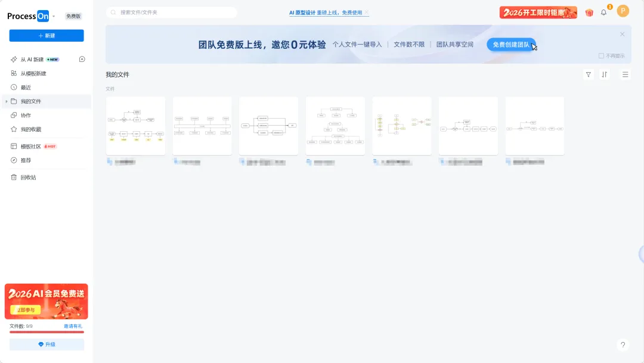The image size is (644, 363).
Task: Open the notification bell
Action: point(603,13)
